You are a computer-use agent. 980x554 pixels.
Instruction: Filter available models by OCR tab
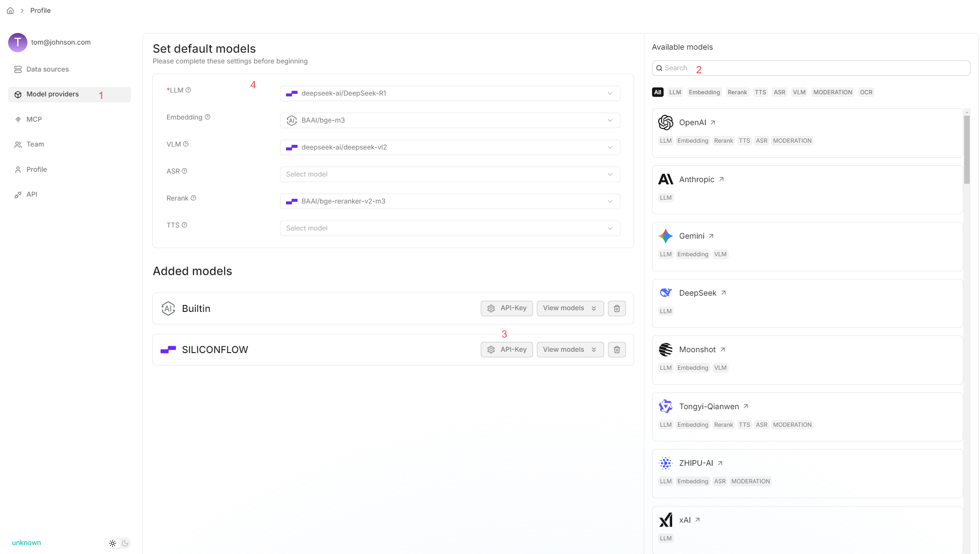[866, 92]
